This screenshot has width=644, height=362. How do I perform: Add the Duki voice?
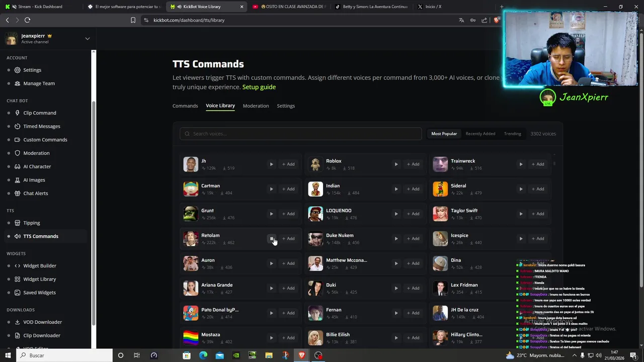413,288
